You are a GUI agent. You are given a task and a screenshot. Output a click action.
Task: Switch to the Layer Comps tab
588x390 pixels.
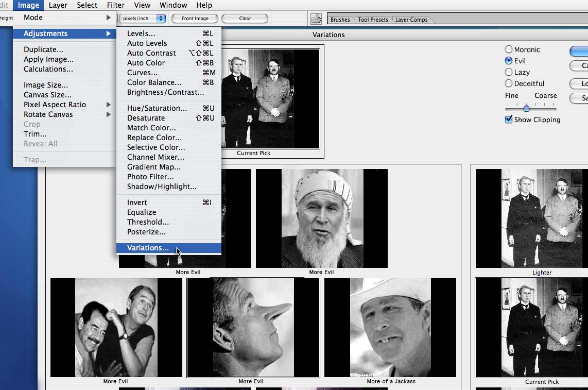(x=411, y=20)
